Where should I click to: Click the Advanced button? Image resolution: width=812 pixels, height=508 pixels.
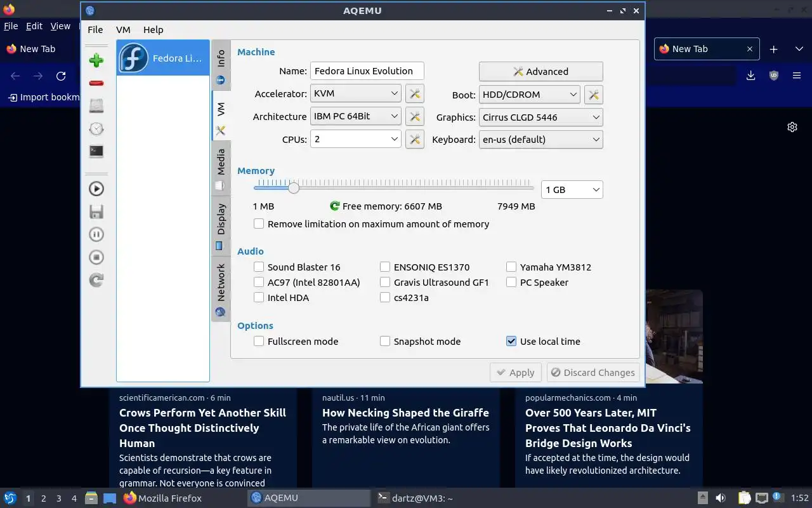click(540, 71)
